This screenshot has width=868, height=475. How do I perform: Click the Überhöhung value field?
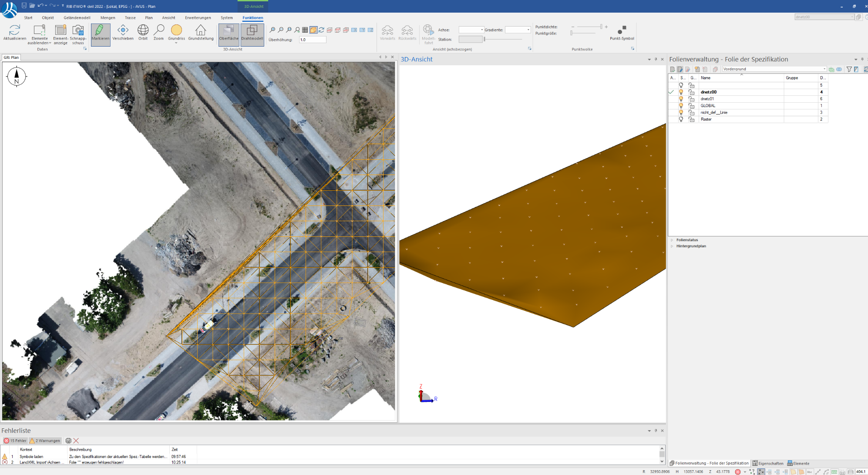312,40
